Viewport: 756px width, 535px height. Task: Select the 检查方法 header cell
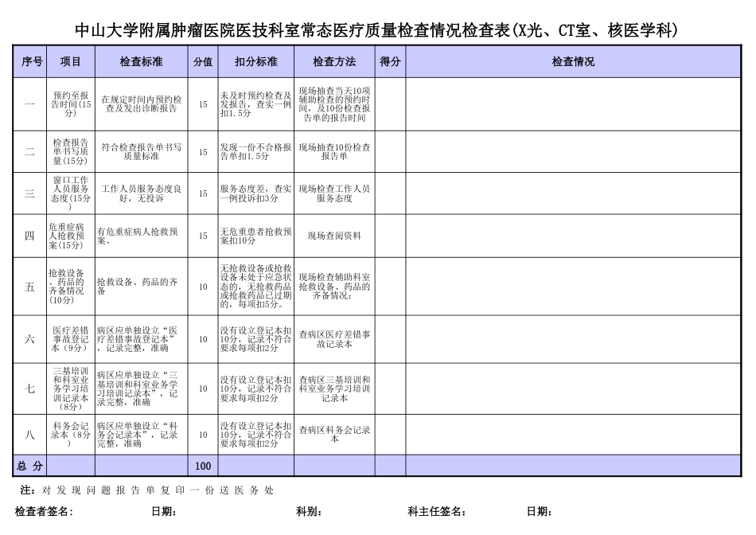pyautogui.click(x=334, y=61)
